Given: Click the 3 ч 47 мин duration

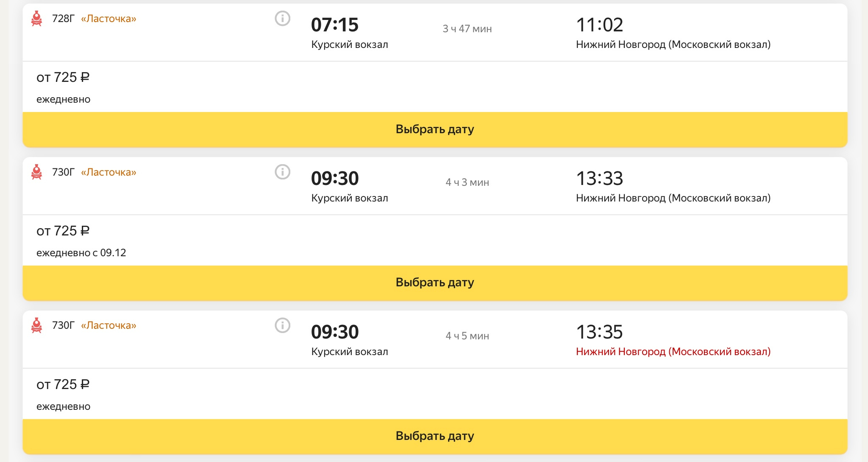Looking at the screenshot, I should (x=467, y=29).
